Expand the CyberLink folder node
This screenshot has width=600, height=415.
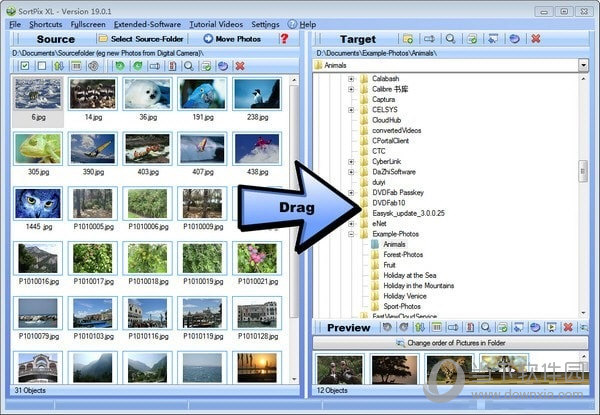tap(351, 162)
